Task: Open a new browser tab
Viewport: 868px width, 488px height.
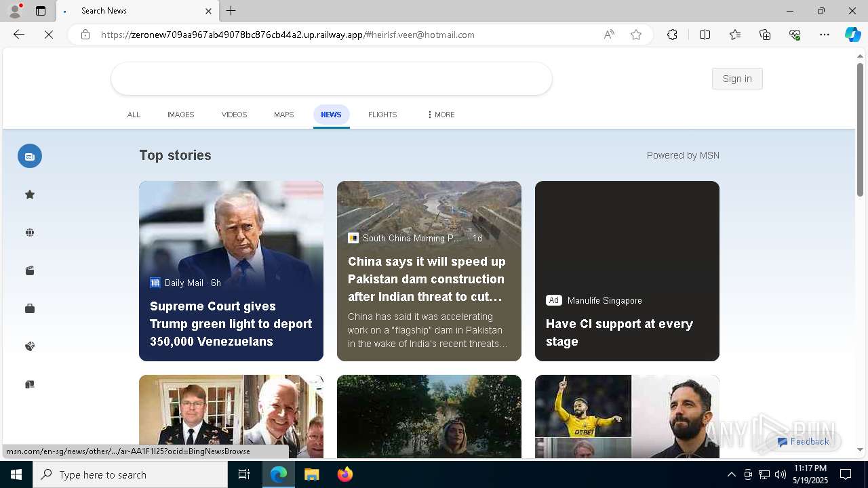Action: (x=231, y=11)
